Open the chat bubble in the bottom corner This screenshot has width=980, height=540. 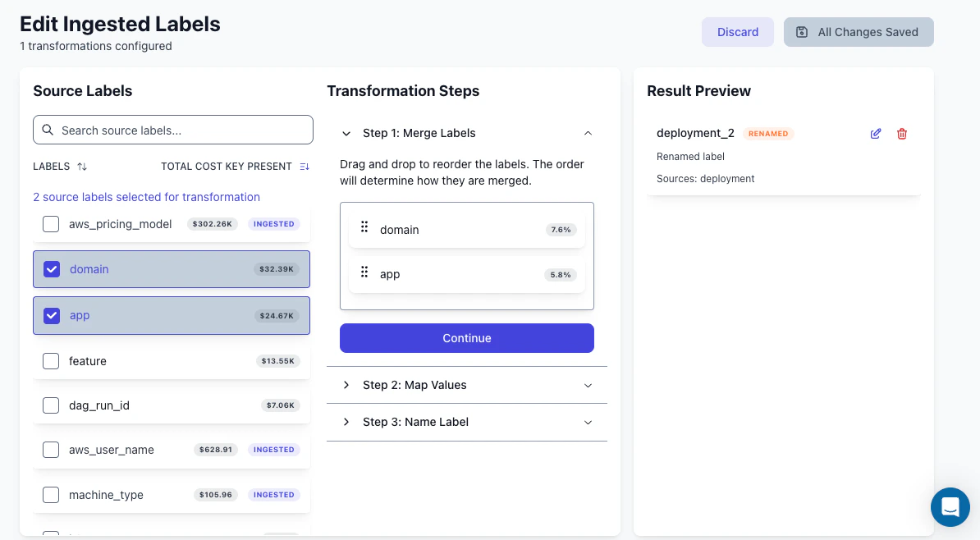pos(950,507)
